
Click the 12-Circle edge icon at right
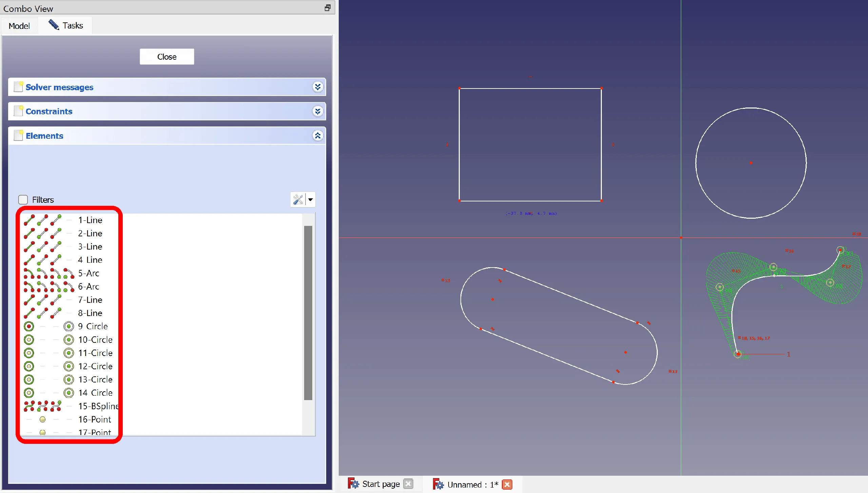(x=69, y=366)
